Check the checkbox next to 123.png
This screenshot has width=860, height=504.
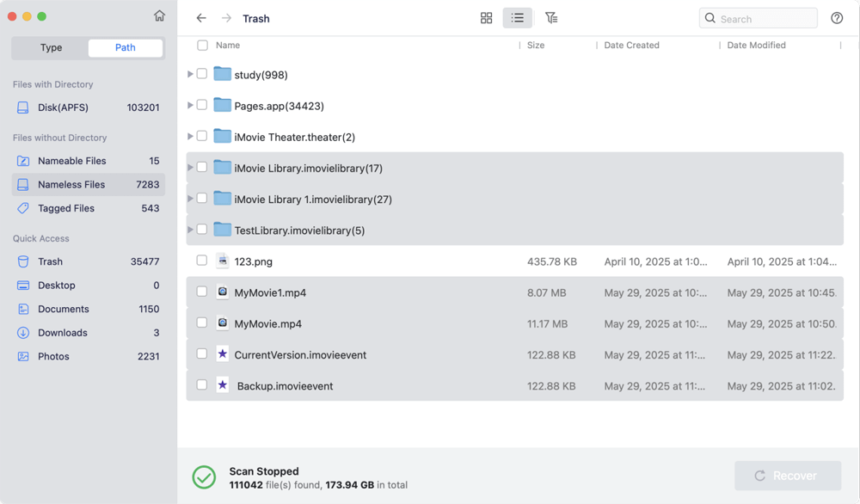[201, 261]
